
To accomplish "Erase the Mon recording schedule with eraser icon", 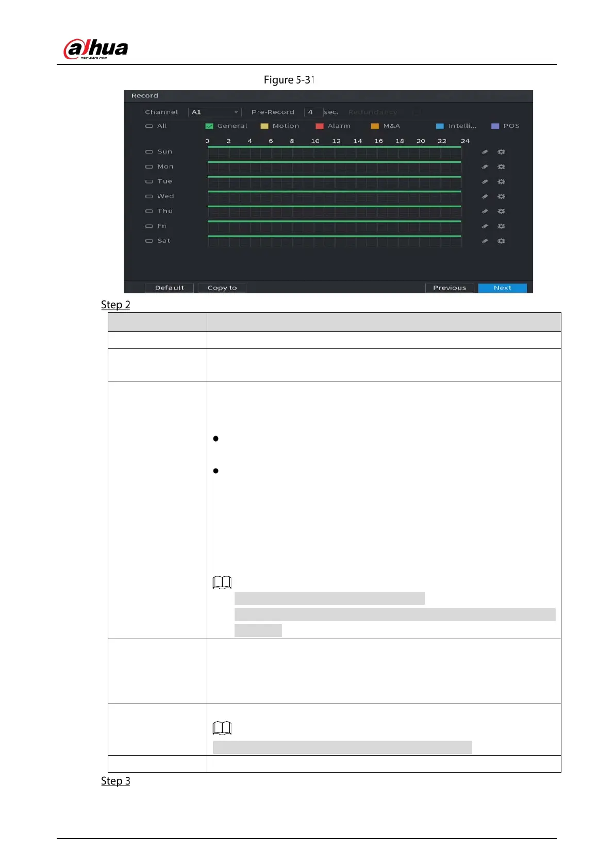I will 485,167.
